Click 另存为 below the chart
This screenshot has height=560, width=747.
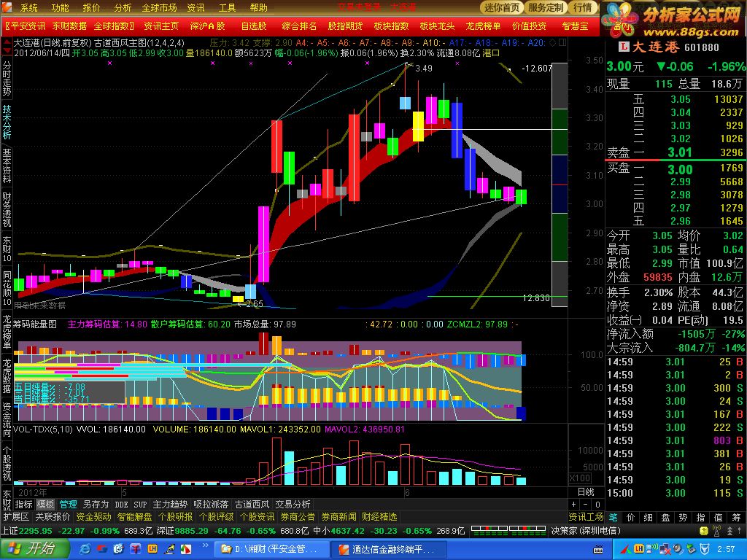[x=96, y=505]
